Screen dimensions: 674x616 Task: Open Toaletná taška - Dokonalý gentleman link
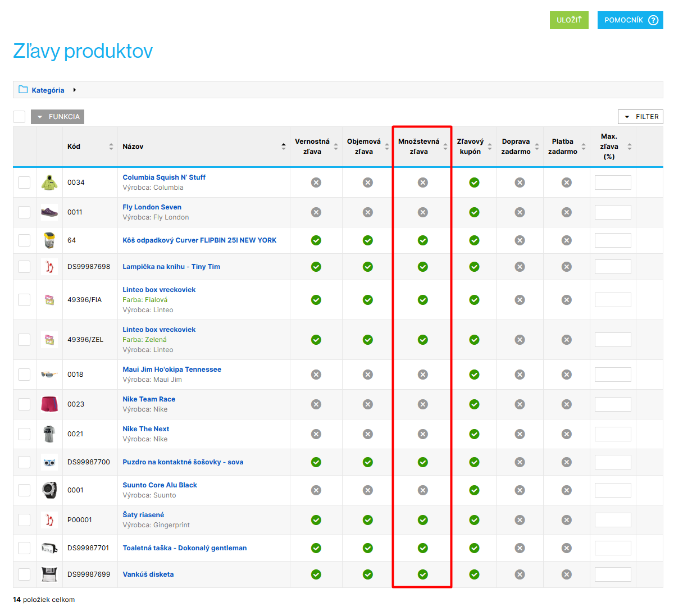tap(185, 548)
